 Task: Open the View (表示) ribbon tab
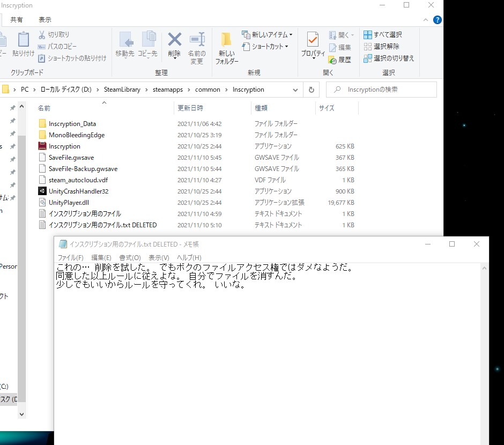[x=45, y=20]
